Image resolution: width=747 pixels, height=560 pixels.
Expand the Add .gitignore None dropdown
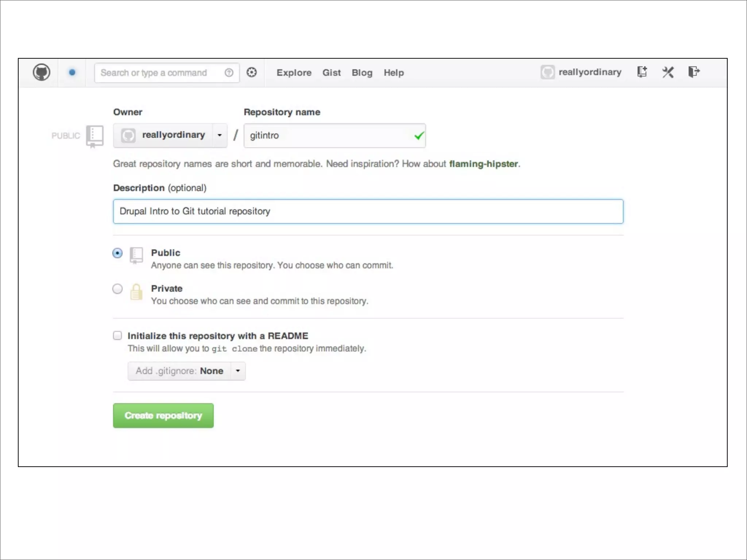pyautogui.click(x=186, y=371)
